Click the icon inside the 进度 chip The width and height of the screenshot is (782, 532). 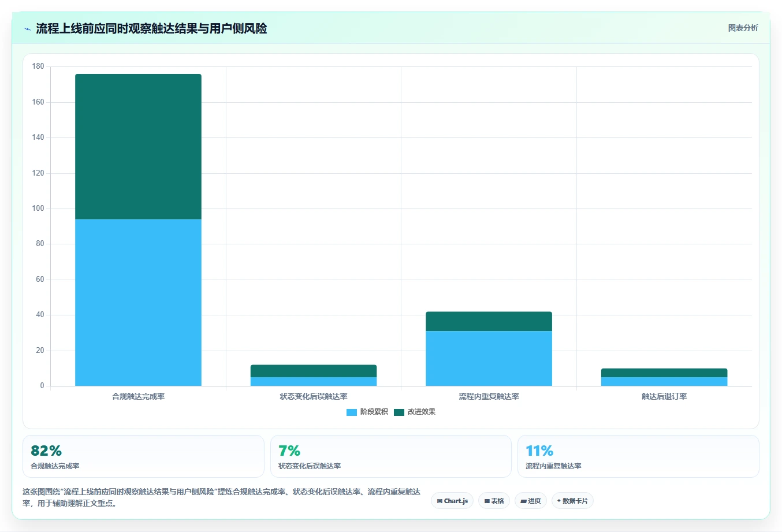point(523,501)
